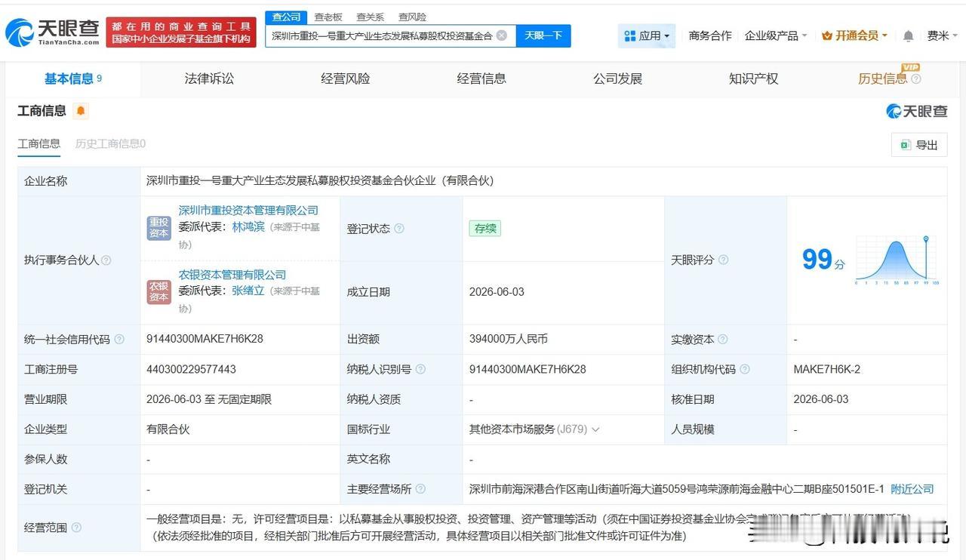Switch to the 经营风险 tab
Viewport: 966px width, 560px height.
[x=346, y=78]
